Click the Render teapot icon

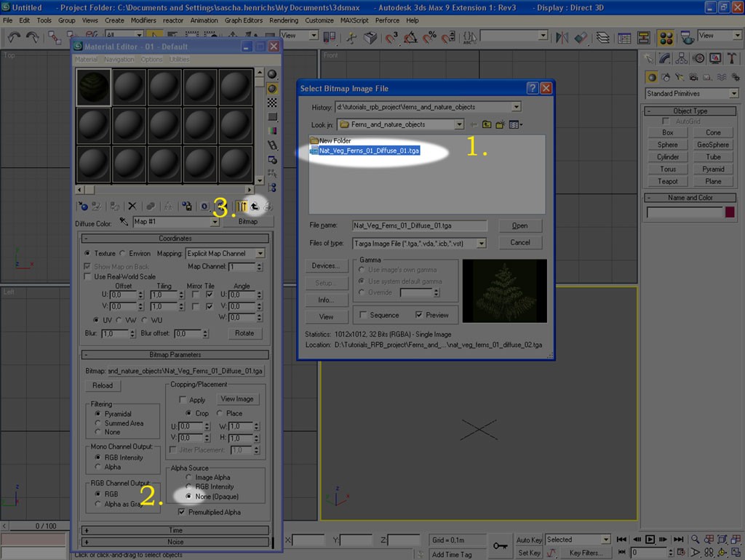pyautogui.click(x=686, y=38)
